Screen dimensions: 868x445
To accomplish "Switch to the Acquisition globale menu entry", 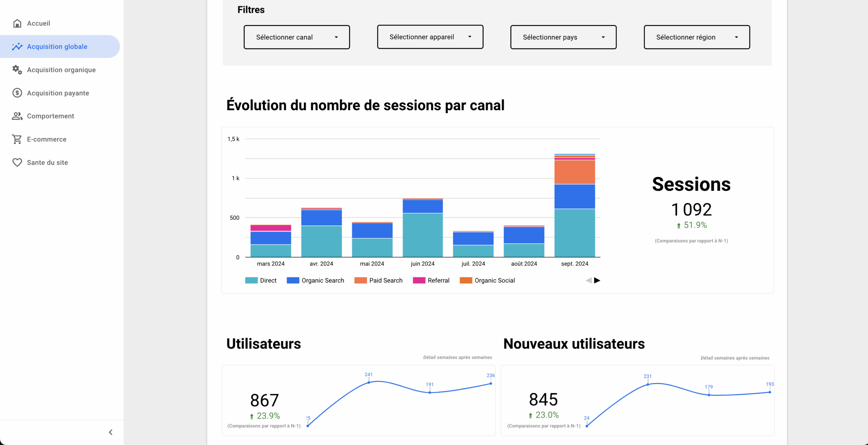I will pyautogui.click(x=57, y=46).
